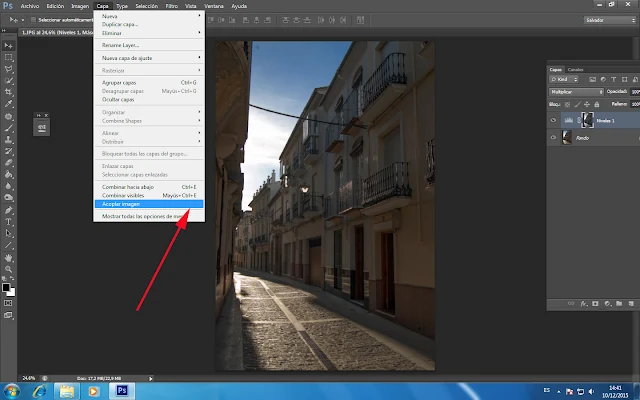Open the status bar info arrow
Image resolution: width=640 pixels, height=400 pixels.
(x=151, y=378)
